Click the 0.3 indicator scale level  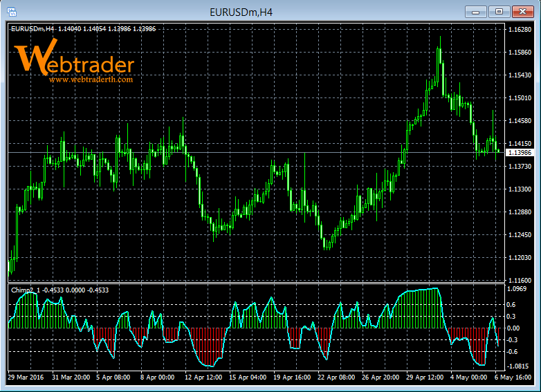(511, 316)
